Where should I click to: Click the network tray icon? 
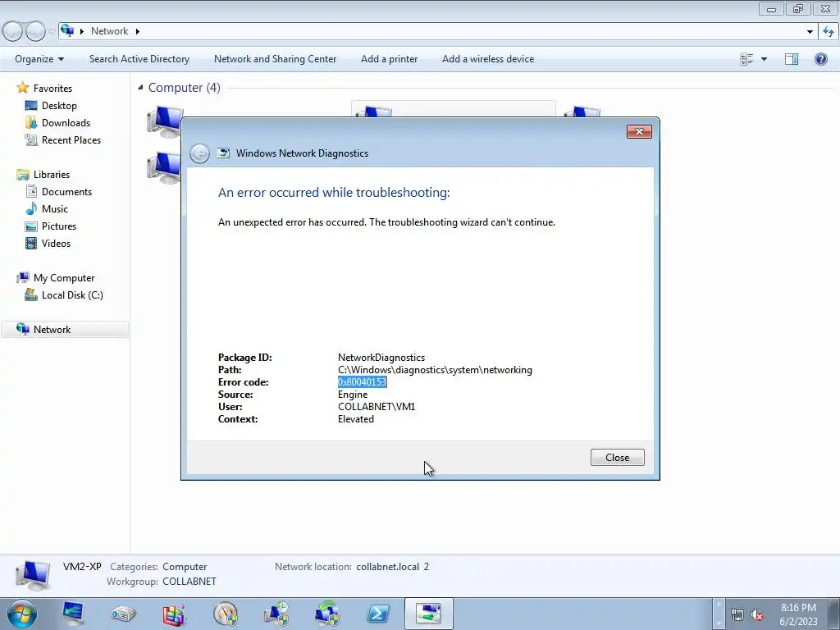pyautogui.click(x=737, y=614)
